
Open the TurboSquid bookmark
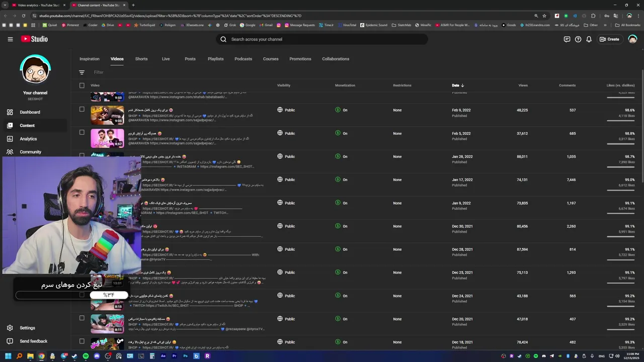(144, 25)
